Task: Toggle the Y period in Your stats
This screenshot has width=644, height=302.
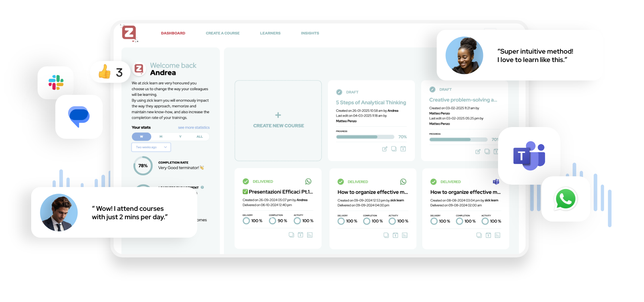Action: [180, 136]
